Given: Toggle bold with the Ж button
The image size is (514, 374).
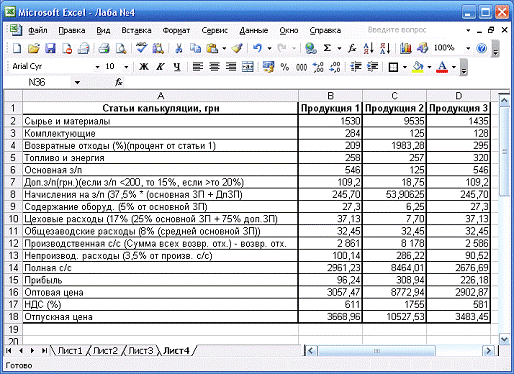Looking at the screenshot, I should tap(144, 67).
